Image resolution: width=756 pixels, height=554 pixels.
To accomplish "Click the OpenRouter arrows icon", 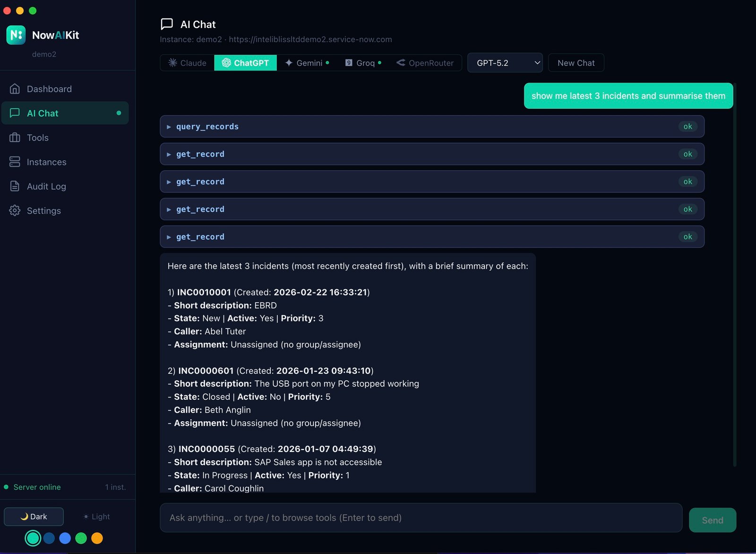I will click(x=401, y=62).
